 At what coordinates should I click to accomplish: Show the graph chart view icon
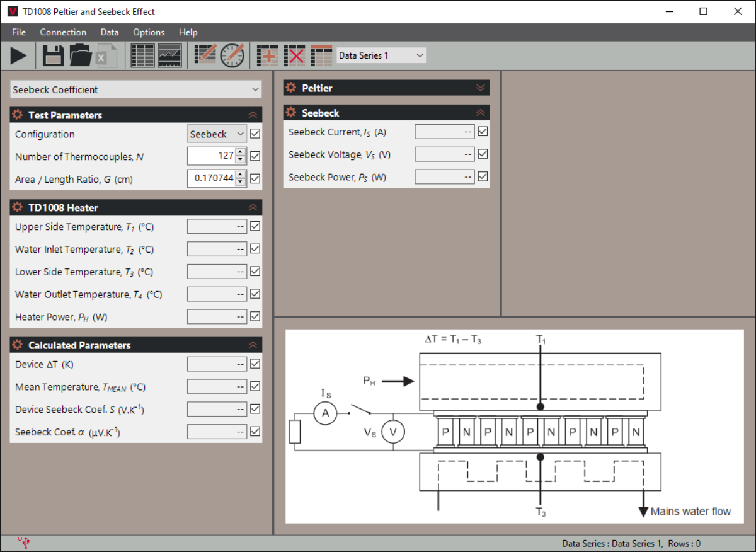[x=170, y=55]
